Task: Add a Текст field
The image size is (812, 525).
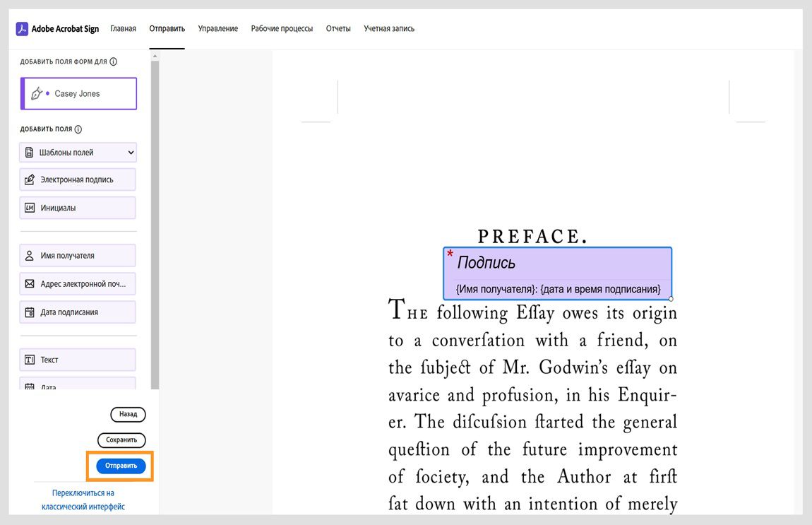Action: click(x=78, y=360)
